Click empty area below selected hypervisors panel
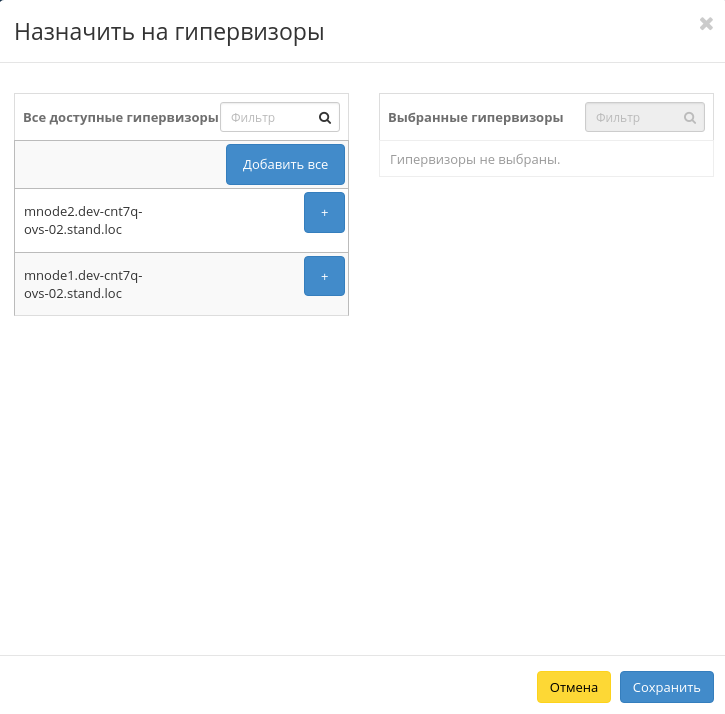 pyautogui.click(x=545, y=400)
